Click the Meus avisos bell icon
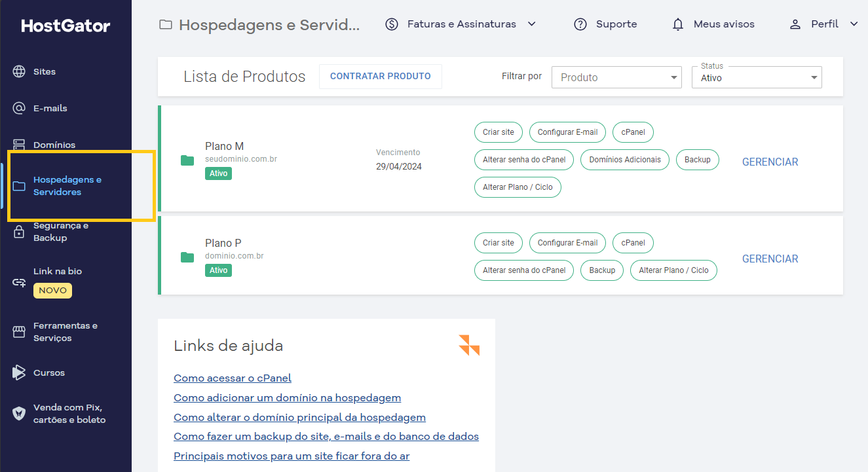868x472 pixels. pyautogui.click(x=678, y=24)
